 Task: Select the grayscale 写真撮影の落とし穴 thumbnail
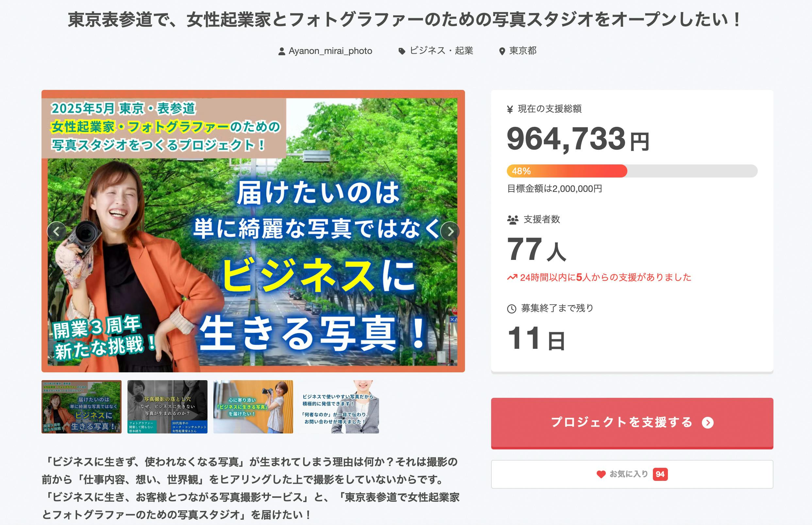pos(167,407)
